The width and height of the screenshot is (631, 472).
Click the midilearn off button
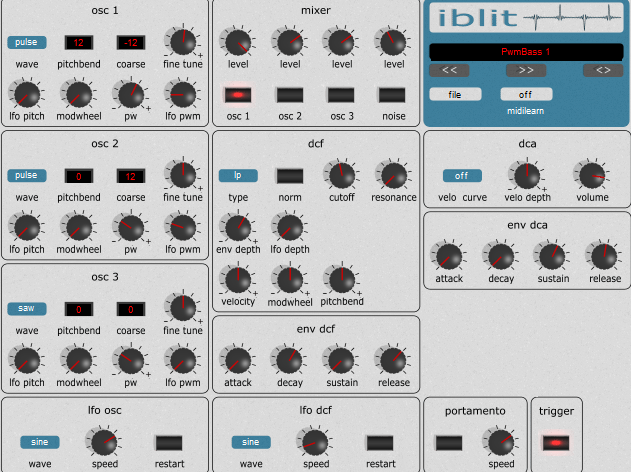pyautogui.click(x=526, y=93)
